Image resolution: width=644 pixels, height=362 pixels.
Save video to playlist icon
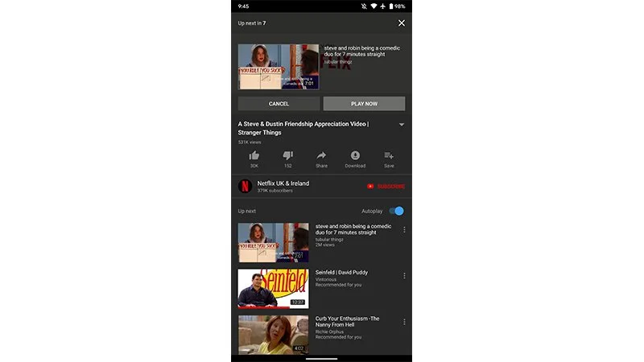click(x=389, y=155)
